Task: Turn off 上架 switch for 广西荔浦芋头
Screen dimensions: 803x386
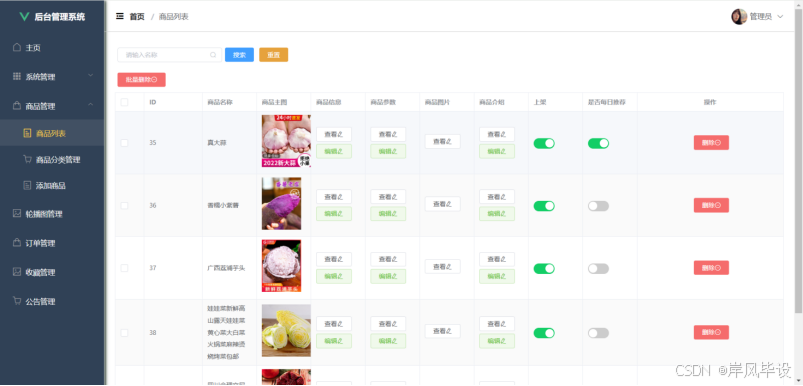Action: [x=544, y=268]
